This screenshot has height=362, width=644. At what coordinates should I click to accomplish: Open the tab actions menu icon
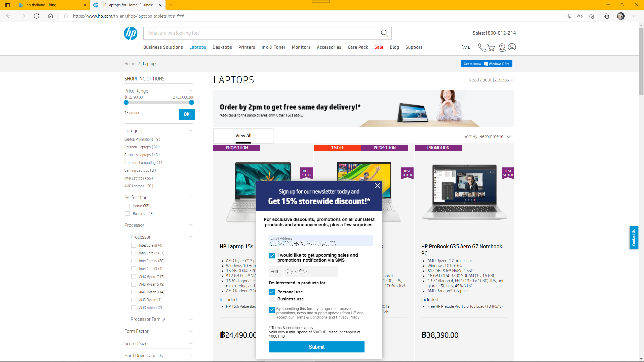point(8,5)
